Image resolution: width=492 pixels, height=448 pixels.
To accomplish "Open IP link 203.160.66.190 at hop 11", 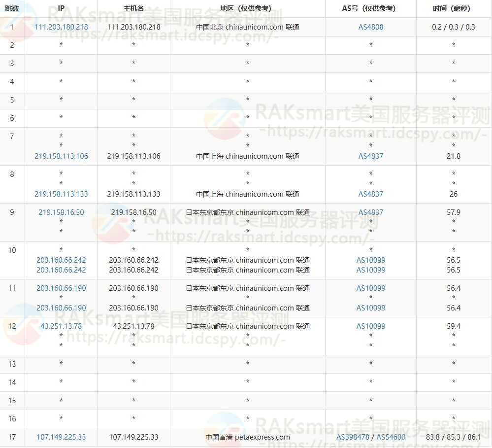I will click(x=61, y=288).
